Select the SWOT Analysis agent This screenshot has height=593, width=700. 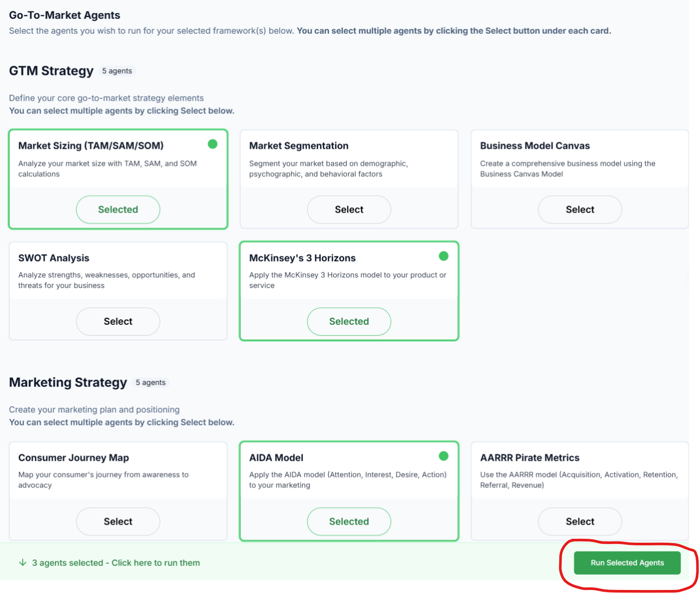tap(118, 322)
